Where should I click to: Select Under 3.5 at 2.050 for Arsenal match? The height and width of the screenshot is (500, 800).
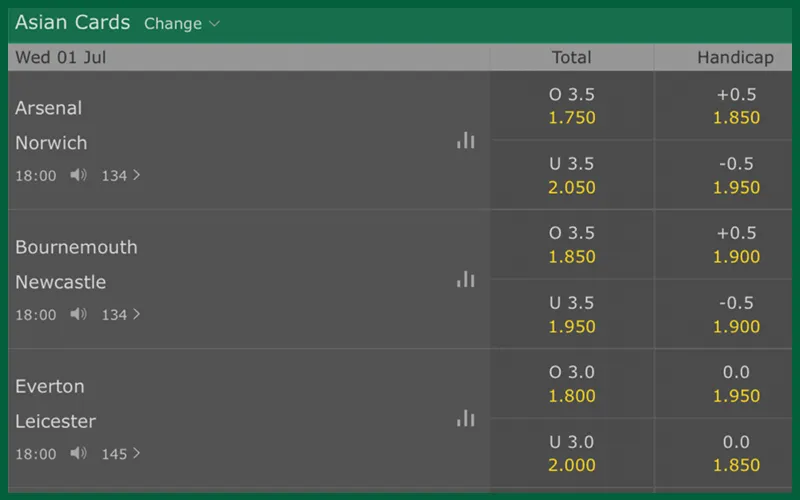click(x=572, y=175)
